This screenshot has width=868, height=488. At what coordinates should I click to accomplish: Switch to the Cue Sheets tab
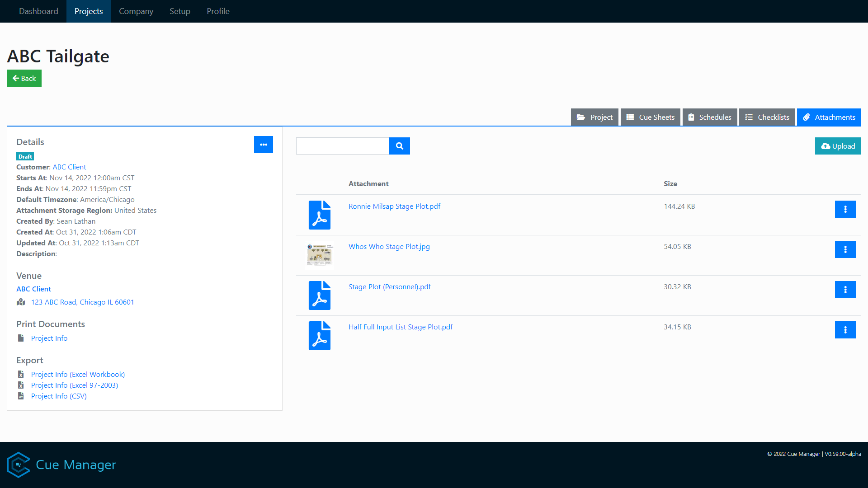pyautogui.click(x=650, y=117)
